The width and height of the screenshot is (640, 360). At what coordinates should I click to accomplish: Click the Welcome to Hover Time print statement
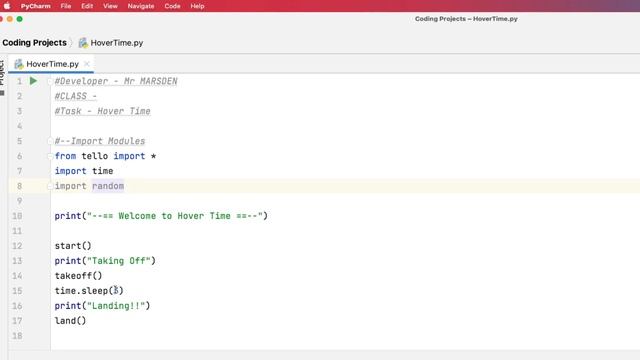click(x=161, y=216)
